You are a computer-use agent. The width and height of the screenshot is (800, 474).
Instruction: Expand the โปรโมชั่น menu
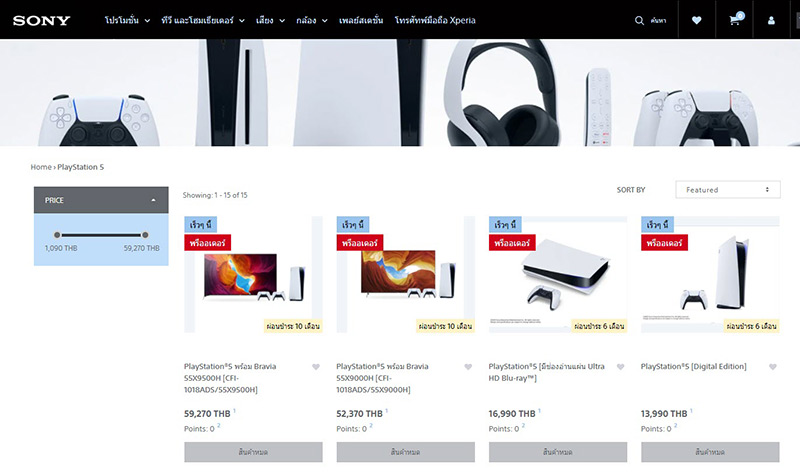point(127,20)
